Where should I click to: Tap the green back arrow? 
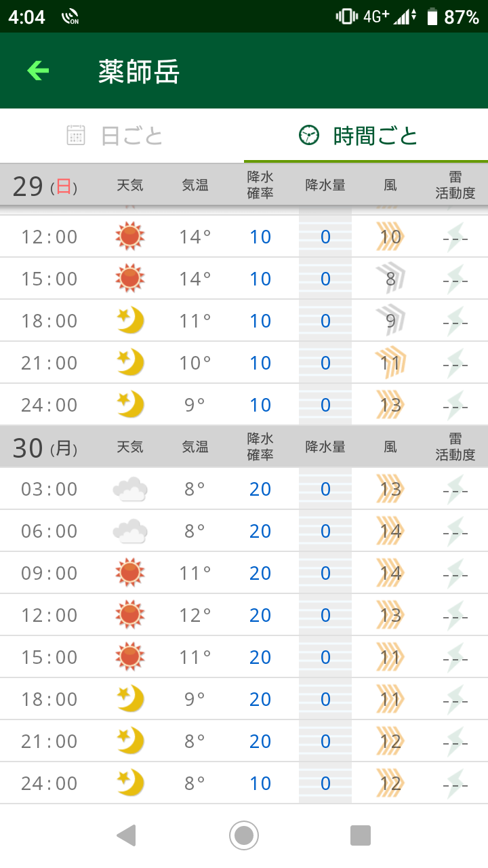(x=38, y=71)
